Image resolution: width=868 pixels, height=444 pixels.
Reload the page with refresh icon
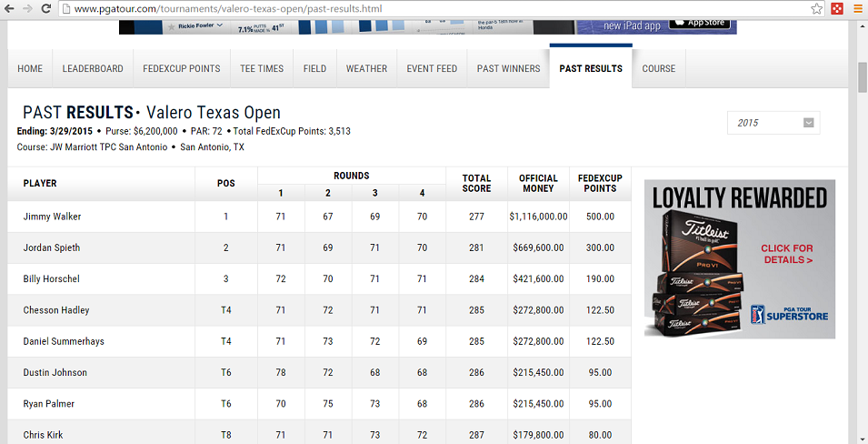point(47,9)
